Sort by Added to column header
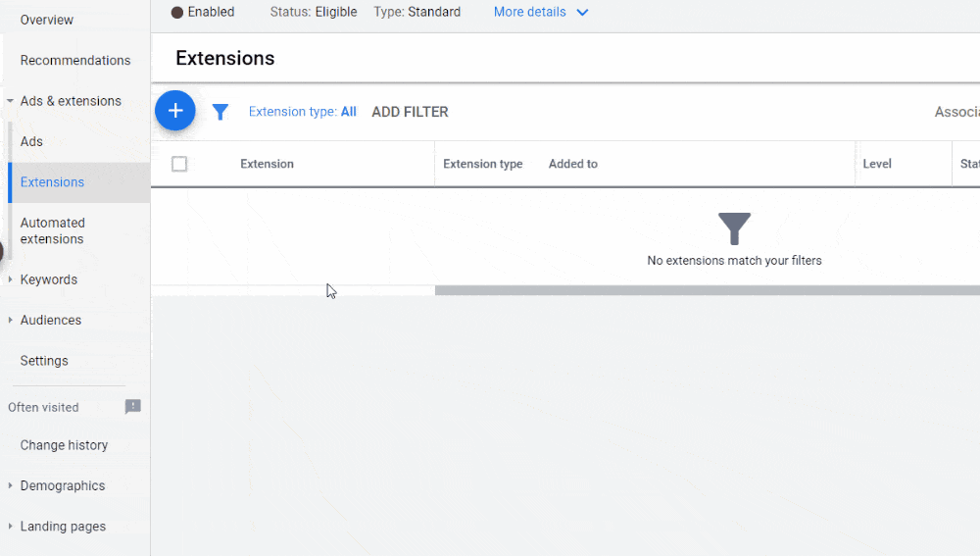 [x=573, y=164]
